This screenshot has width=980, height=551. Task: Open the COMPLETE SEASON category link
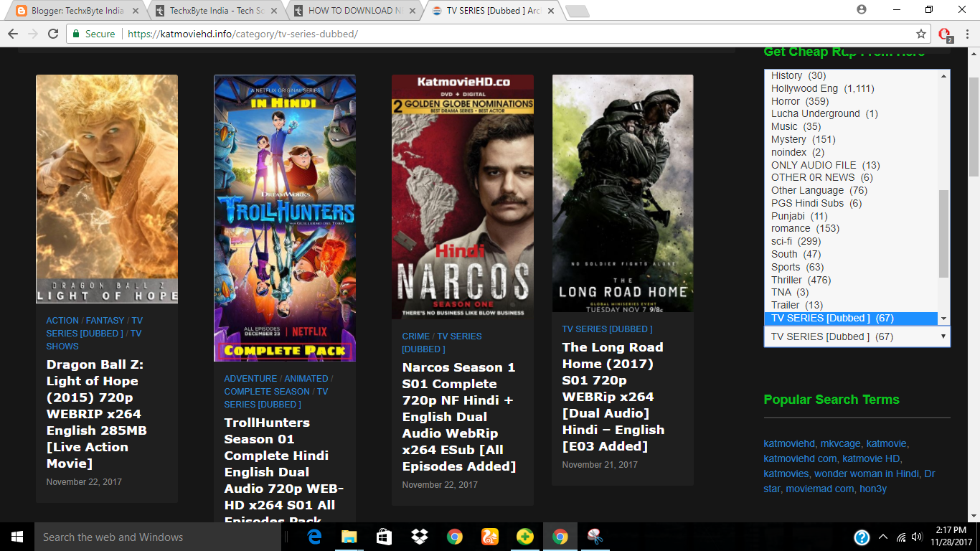(x=267, y=392)
